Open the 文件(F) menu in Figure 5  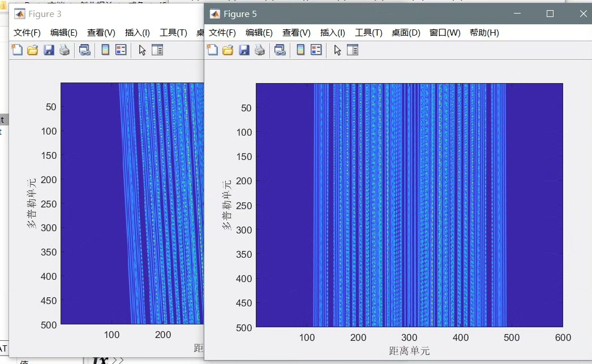pyautogui.click(x=222, y=32)
